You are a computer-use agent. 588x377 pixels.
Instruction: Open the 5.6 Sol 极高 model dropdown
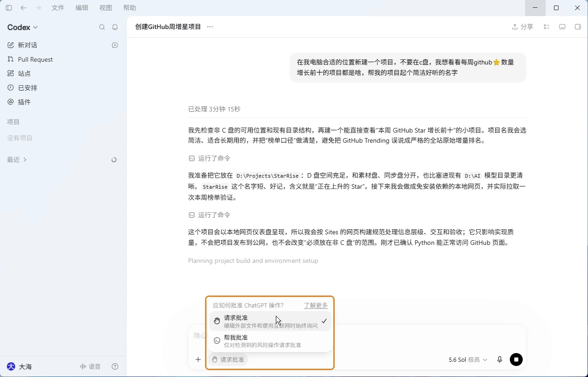point(468,360)
